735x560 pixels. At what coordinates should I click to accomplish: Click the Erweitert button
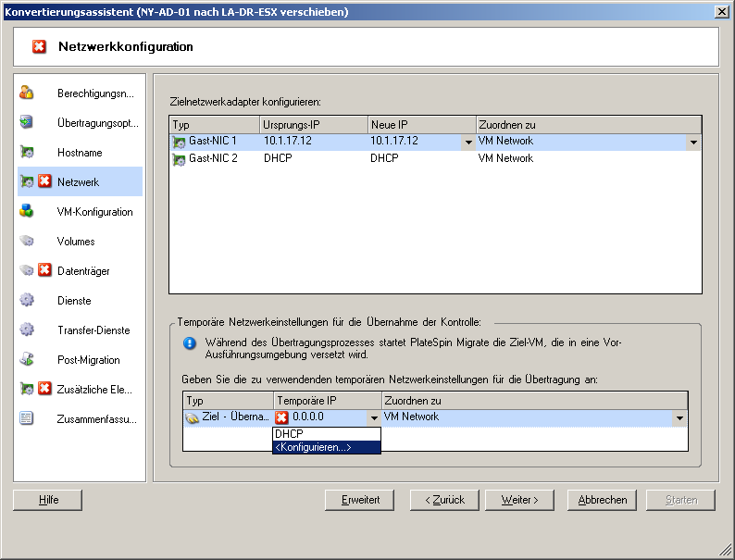359,500
